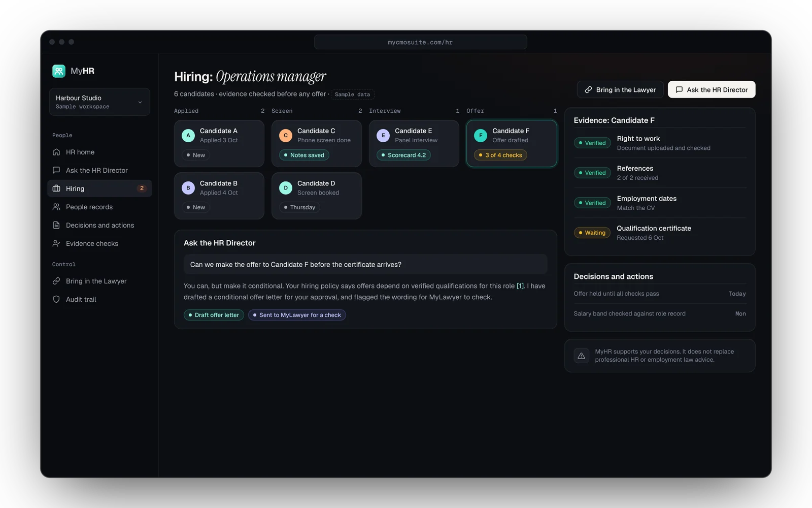This screenshot has width=812, height=508.
Task: Click the Decisions and actions document icon in sidebar
Action: click(56, 225)
